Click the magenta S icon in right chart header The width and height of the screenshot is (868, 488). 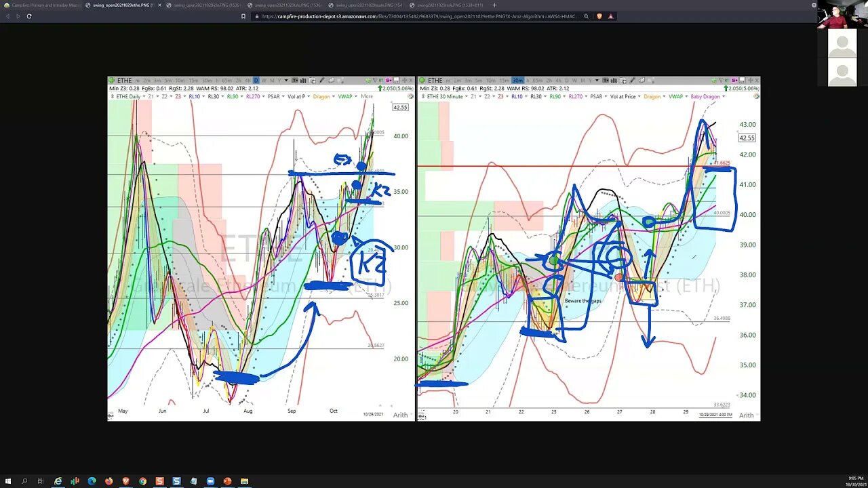pos(734,80)
